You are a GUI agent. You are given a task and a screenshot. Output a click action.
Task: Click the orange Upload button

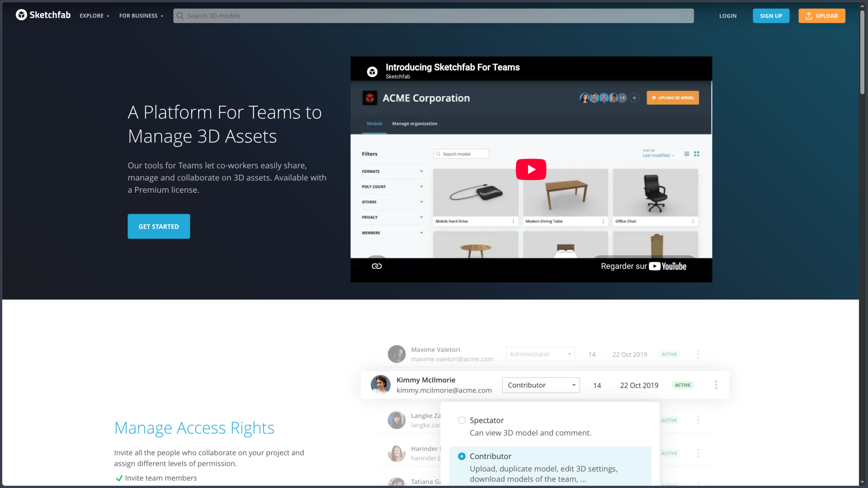(821, 16)
